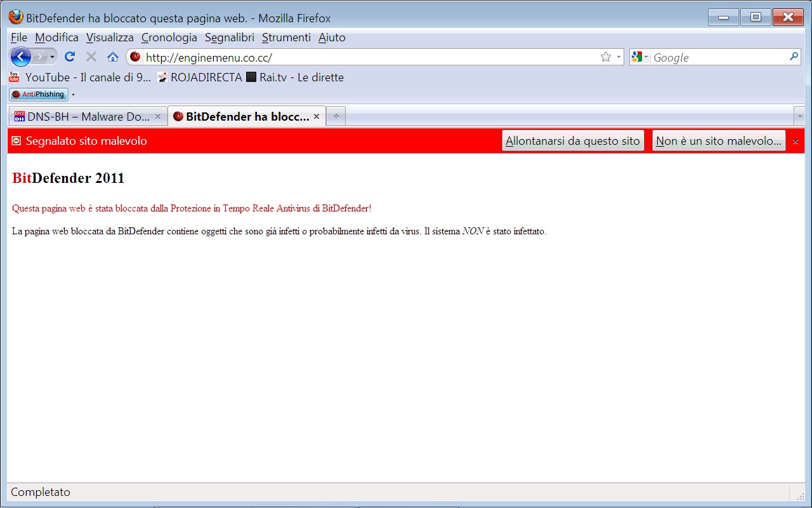The height and width of the screenshot is (508, 812).
Task: Open the Rai.tv Le dirette bookmark
Action: click(295, 77)
